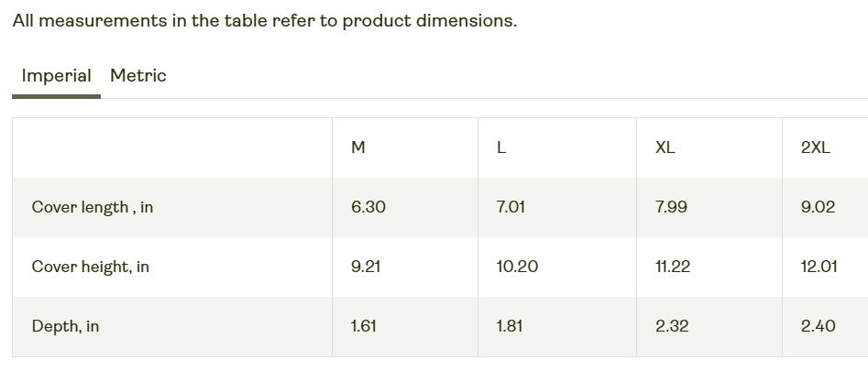Image resolution: width=868 pixels, height=371 pixels.
Task: Select the Imperial tab
Action: coord(56,76)
